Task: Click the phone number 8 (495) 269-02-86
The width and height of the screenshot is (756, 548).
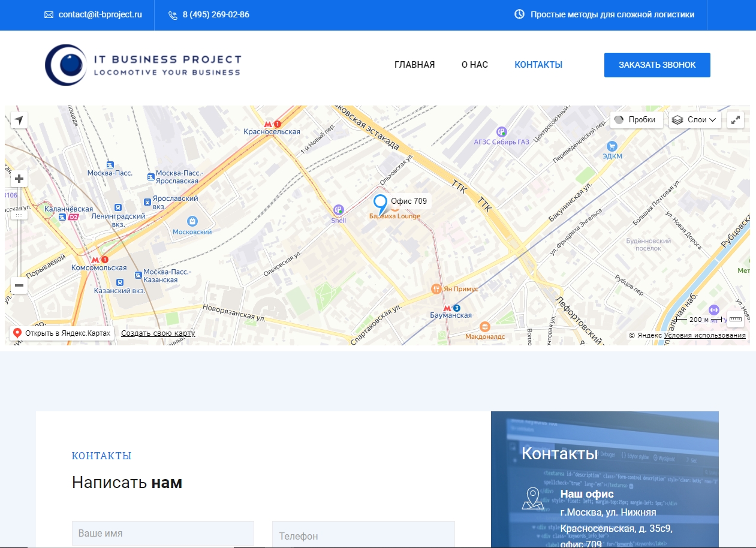Action: (x=216, y=14)
